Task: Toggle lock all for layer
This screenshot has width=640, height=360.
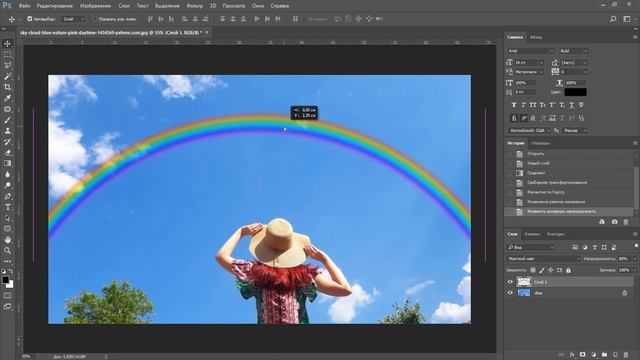Action: 568,270
